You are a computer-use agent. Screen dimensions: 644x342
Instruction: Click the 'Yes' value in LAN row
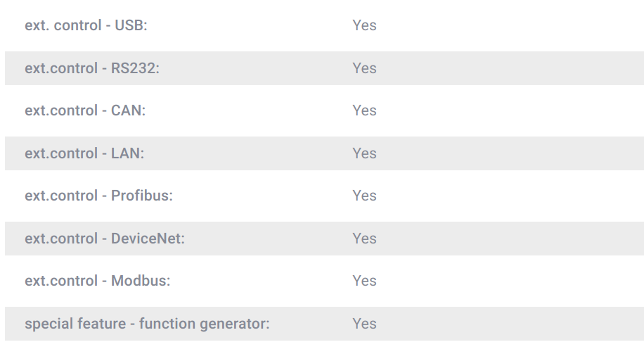point(364,153)
